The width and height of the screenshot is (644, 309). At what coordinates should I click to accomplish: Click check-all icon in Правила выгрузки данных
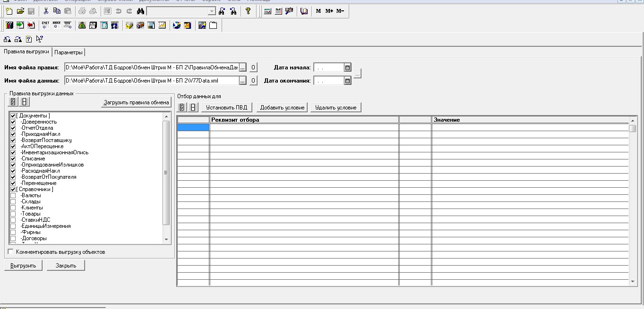coord(13,102)
